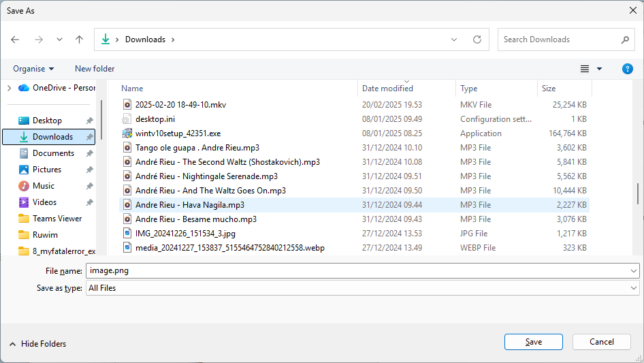Image resolution: width=644 pixels, height=363 pixels.
Task: Click the desktop.ini settings file icon
Action: (x=127, y=119)
